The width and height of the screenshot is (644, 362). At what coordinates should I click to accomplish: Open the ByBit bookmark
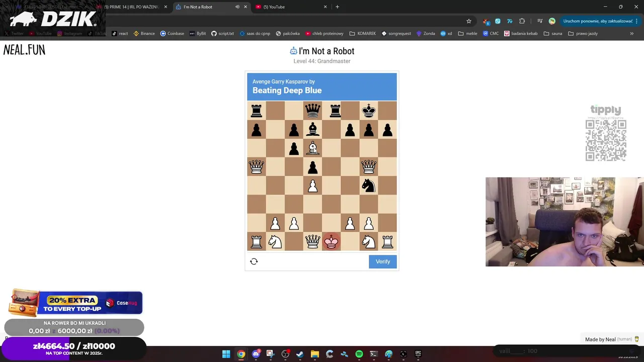coord(198,34)
